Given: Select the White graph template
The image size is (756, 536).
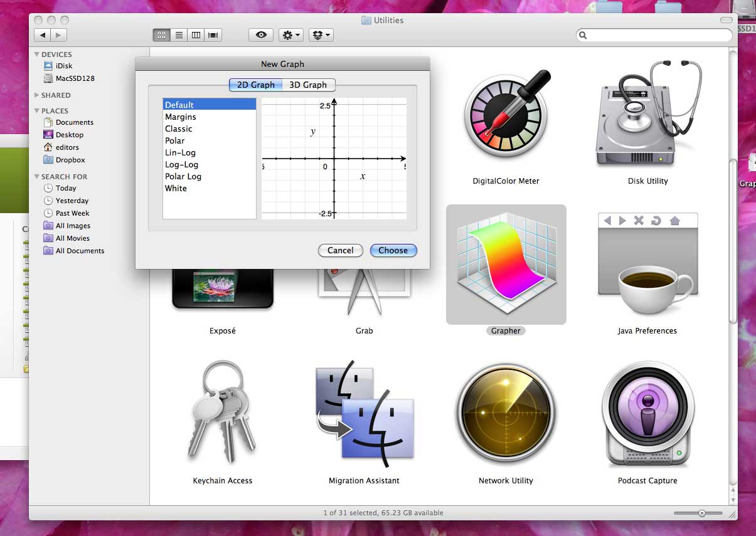Looking at the screenshot, I should pos(210,188).
